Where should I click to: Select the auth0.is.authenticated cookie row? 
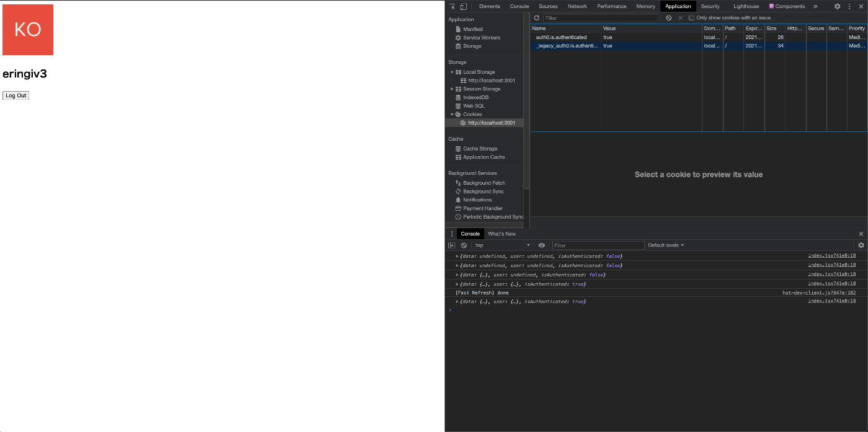point(698,37)
